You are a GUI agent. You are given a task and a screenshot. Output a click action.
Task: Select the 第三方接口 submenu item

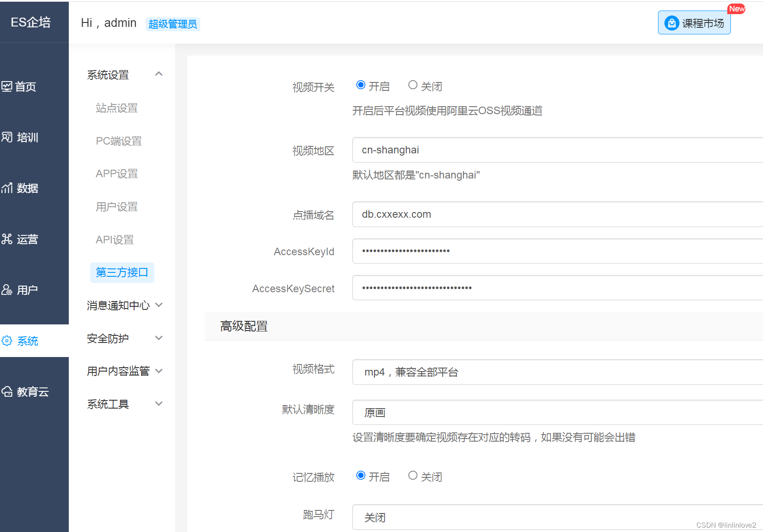(x=122, y=272)
